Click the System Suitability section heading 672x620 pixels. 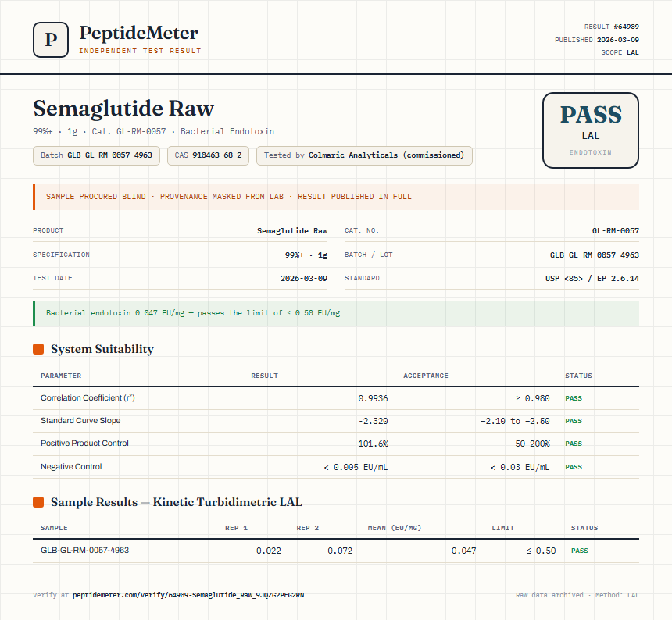102,349
